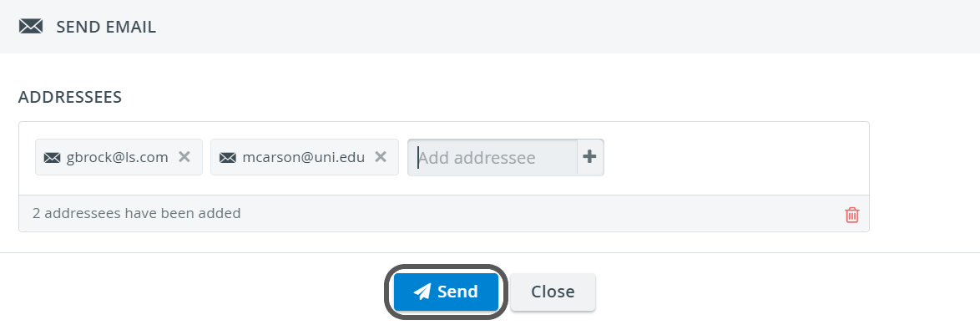Focus the Add addressee input field

493,158
